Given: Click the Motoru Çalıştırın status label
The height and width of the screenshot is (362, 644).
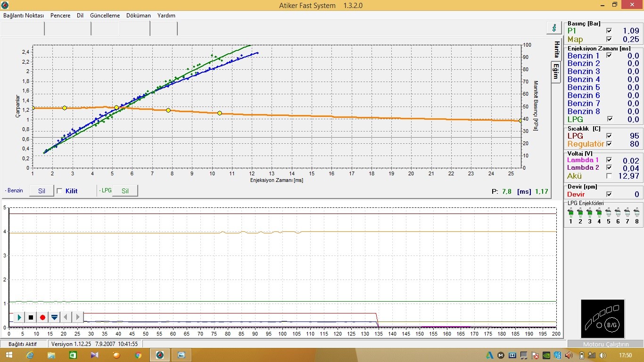Looking at the screenshot, I should tap(606, 344).
